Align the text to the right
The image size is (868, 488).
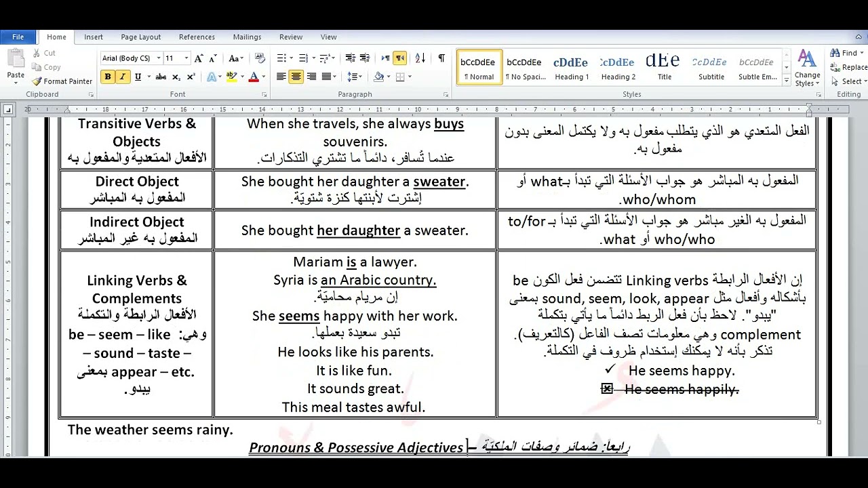(311, 77)
